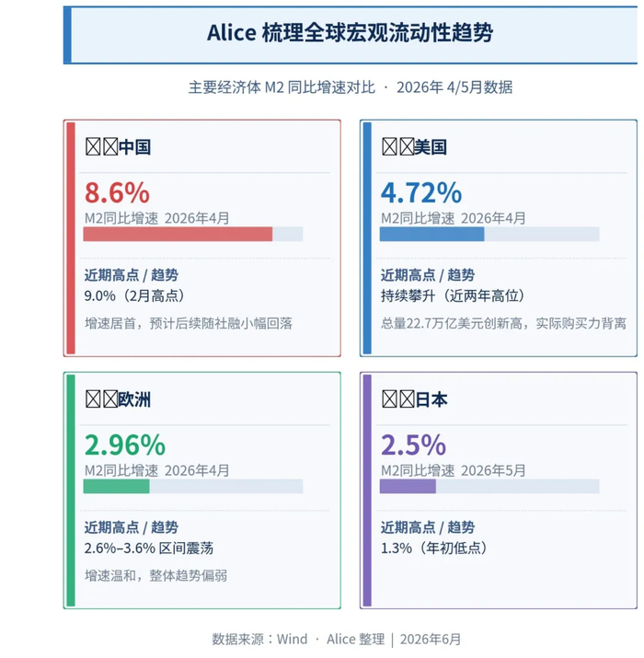The height and width of the screenshot is (658, 644).
Task: Select the green Europe M2 progress bar
Action: 193,486
